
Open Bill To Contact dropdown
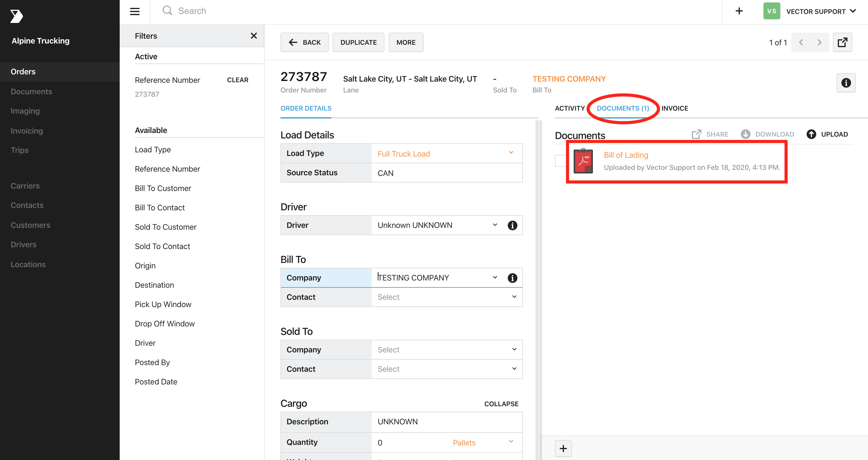pyautogui.click(x=514, y=296)
